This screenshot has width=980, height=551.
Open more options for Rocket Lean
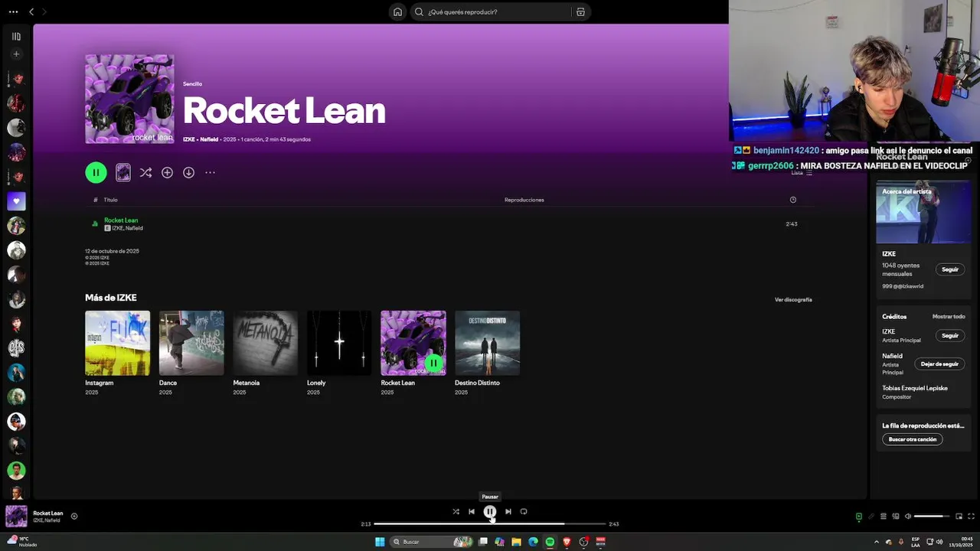click(210, 172)
